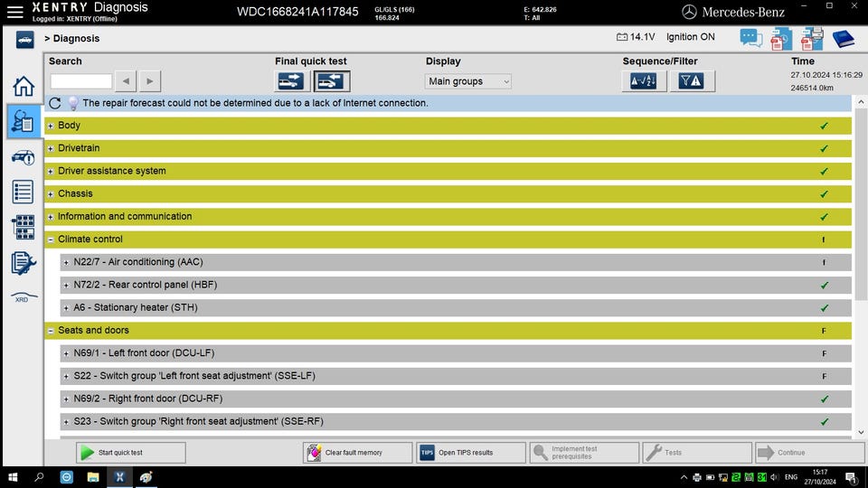Click the vehicle icon beside Diagnosis

click(x=25, y=40)
